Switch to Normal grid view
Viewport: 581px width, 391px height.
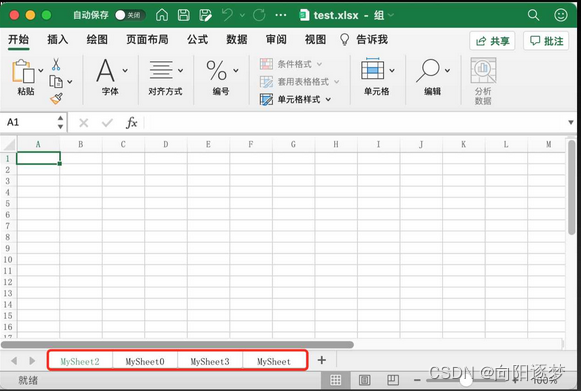click(336, 380)
